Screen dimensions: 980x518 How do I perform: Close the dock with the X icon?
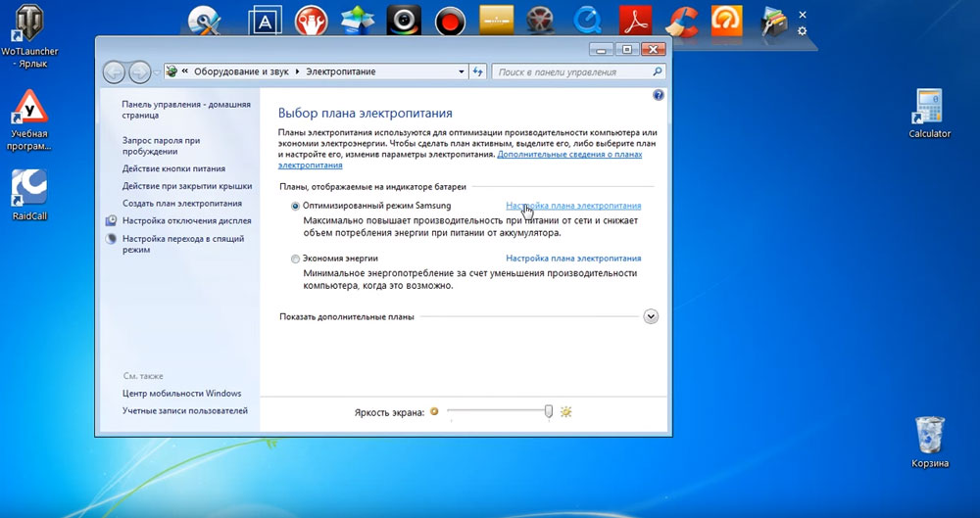pos(803,15)
